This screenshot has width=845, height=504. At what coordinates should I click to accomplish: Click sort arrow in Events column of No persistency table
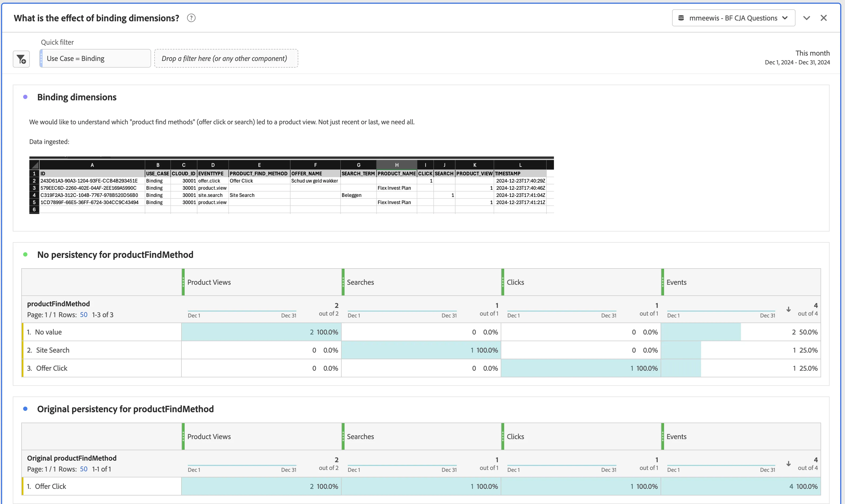tap(789, 309)
